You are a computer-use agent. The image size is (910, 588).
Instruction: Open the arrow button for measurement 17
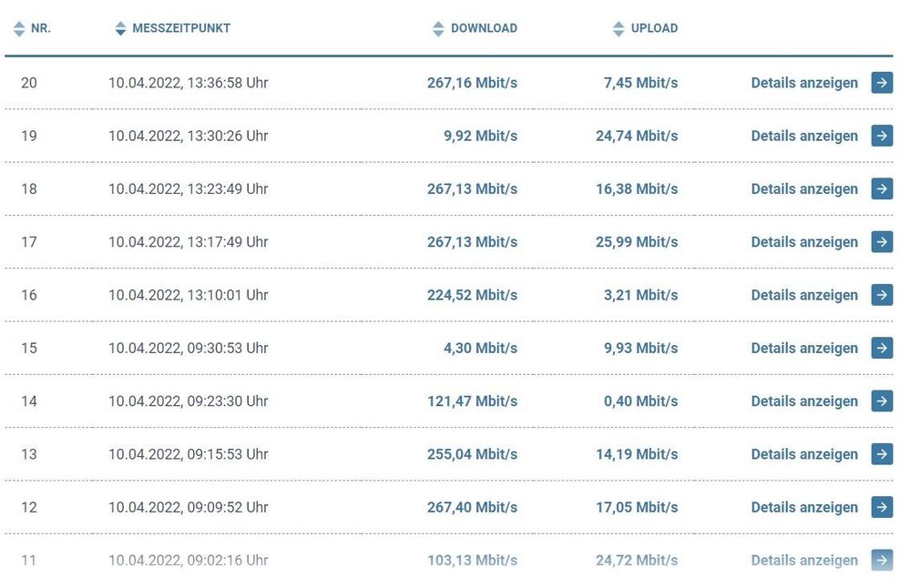(x=880, y=241)
